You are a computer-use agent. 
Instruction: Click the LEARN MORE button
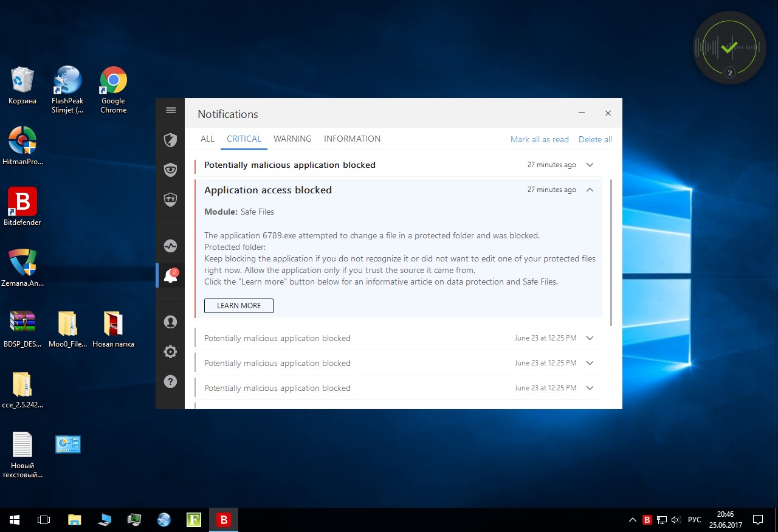(239, 305)
